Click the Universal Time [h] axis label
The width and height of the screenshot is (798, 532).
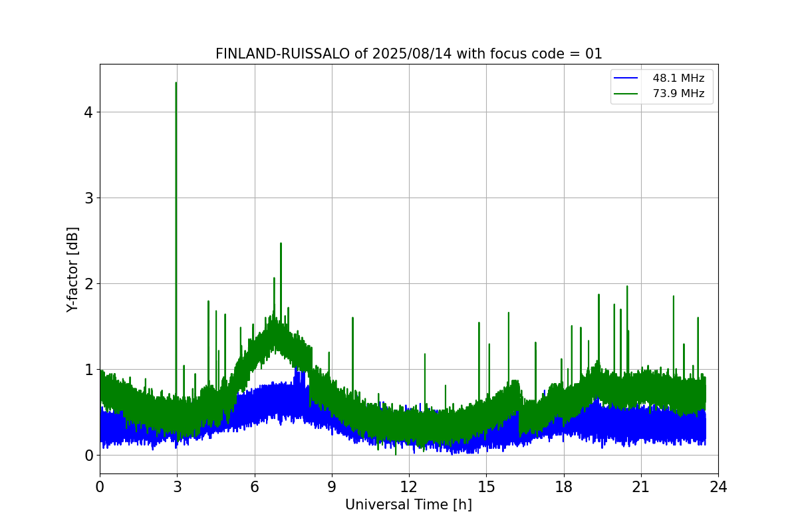[408, 505]
